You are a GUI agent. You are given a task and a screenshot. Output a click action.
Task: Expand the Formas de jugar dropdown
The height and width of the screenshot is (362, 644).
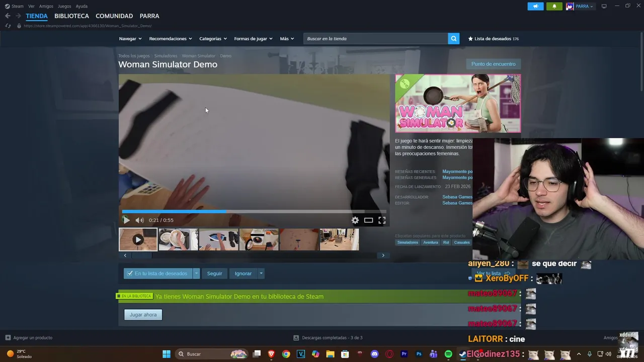coord(253,39)
